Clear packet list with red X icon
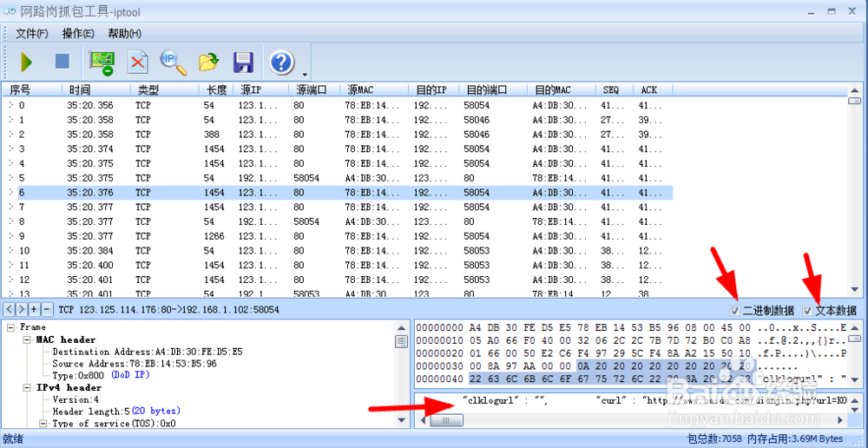Image resolution: width=868 pixels, height=448 pixels. pyautogui.click(x=137, y=62)
